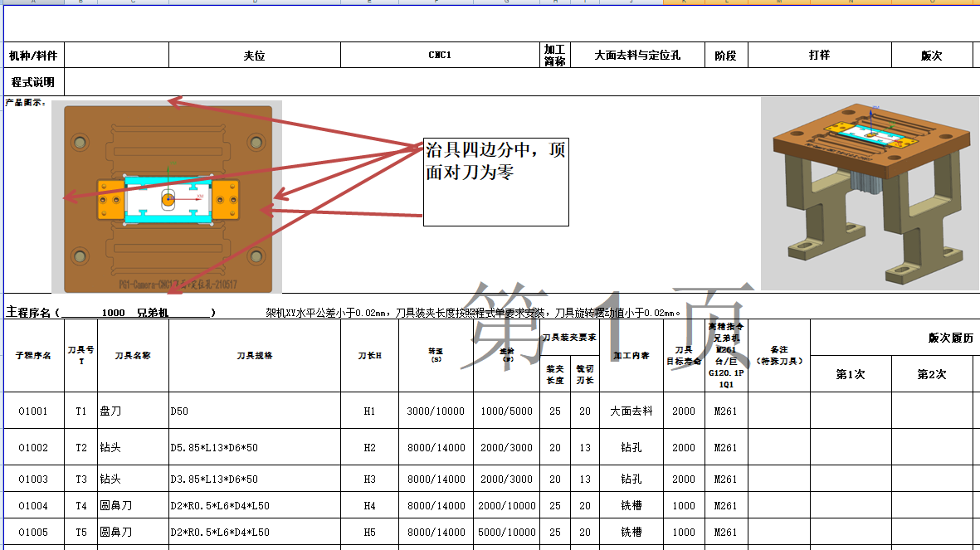Image resolution: width=980 pixels, height=550 pixels.
Task: Click subprogram cell O1001
Action: pos(34,411)
